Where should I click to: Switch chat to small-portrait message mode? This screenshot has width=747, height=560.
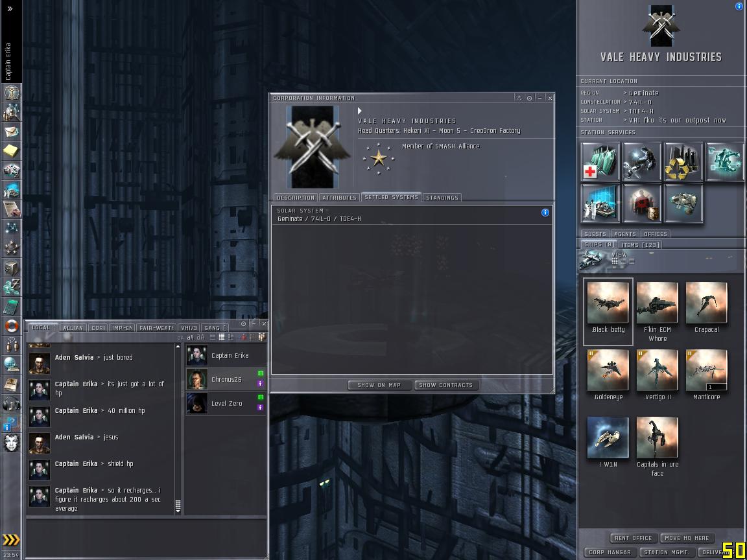click(222, 337)
